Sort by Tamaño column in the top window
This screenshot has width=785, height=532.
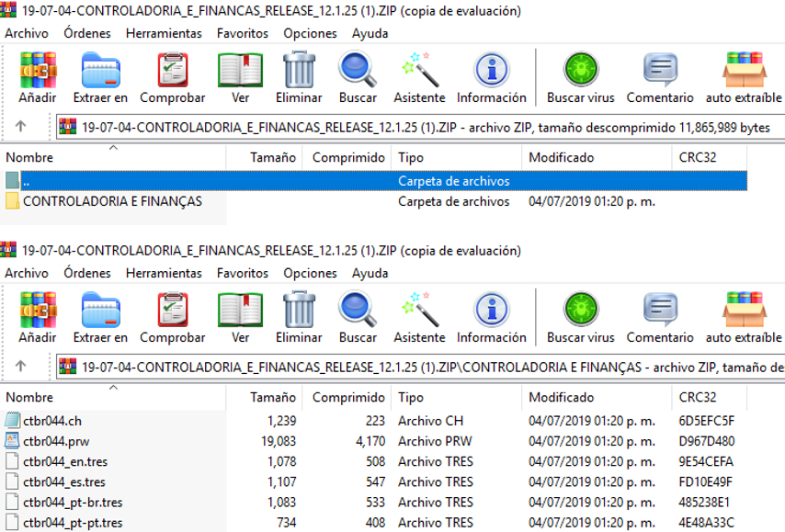pos(265,157)
